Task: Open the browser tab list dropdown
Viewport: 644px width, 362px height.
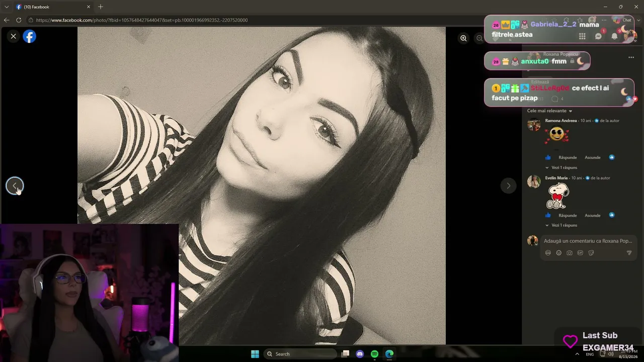Action: (7, 7)
